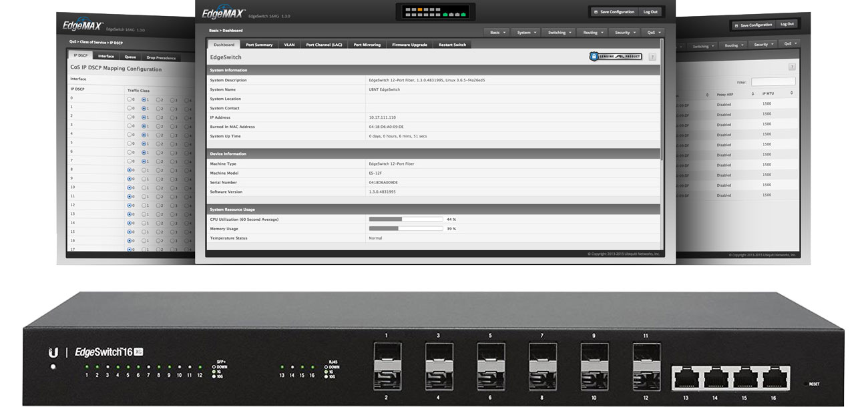868x407 pixels.
Task: Click the Basic > Dashboard breadcrumb
Action: (226, 31)
